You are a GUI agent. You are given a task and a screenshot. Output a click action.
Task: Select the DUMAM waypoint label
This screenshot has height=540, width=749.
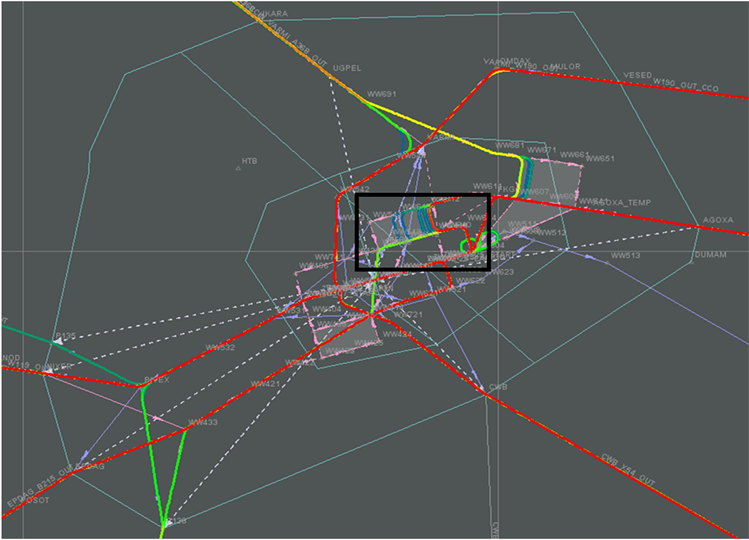709,256
